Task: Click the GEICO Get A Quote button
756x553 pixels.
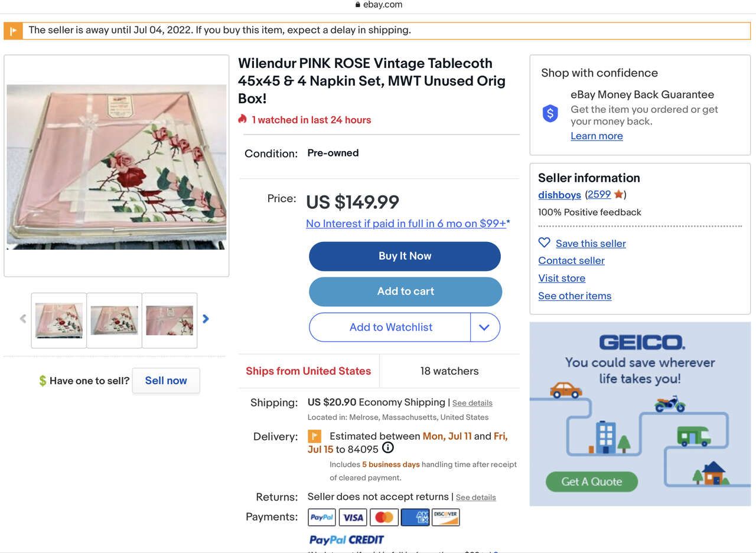Action: click(592, 482)
